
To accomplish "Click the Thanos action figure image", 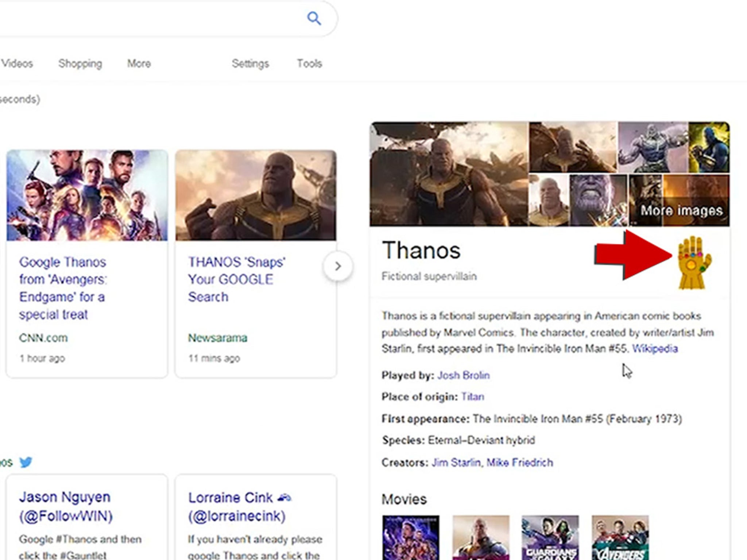I will pyautogui.click(x=653, y=147).
